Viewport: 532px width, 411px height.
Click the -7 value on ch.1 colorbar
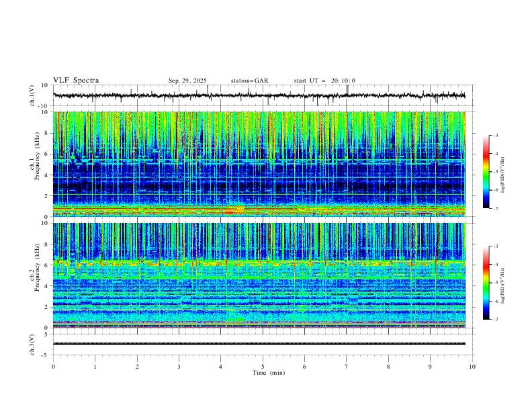pyautogui.click(x=495, y=209)
